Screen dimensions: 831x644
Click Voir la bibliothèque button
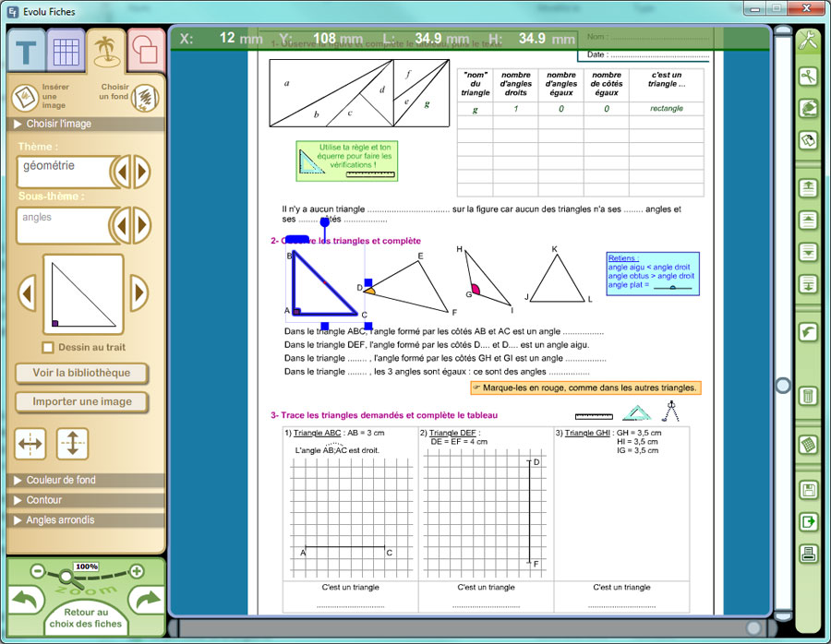[x=82, y=374]
